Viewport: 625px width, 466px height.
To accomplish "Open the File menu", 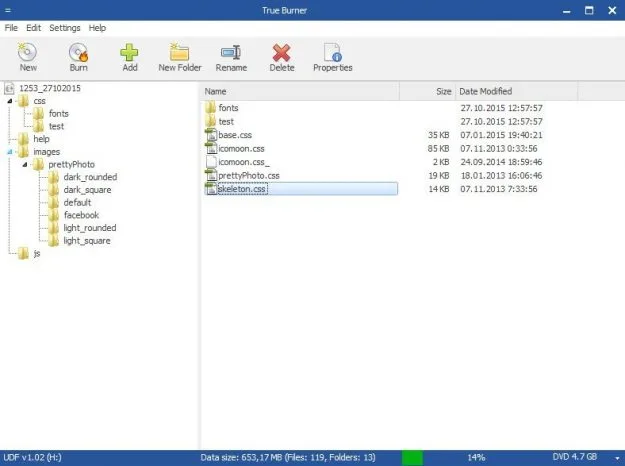I will (x=11, y=28).
